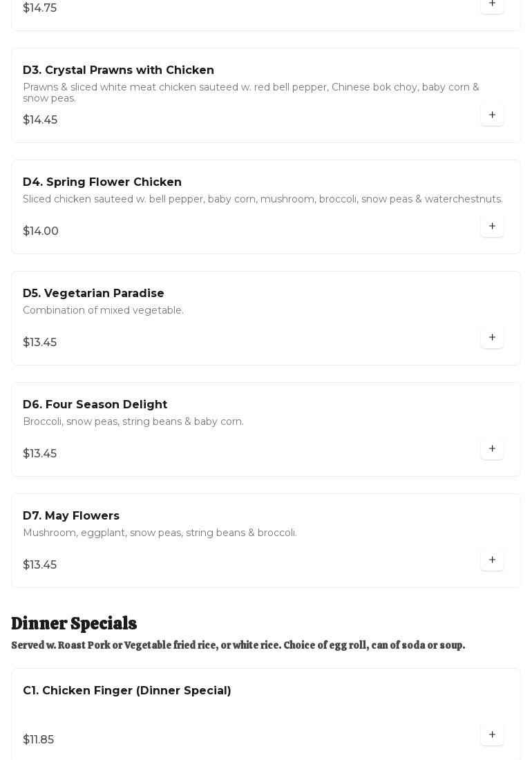
Task: Add D6 Four Season Delight to cart
Action: coord(492,448)
